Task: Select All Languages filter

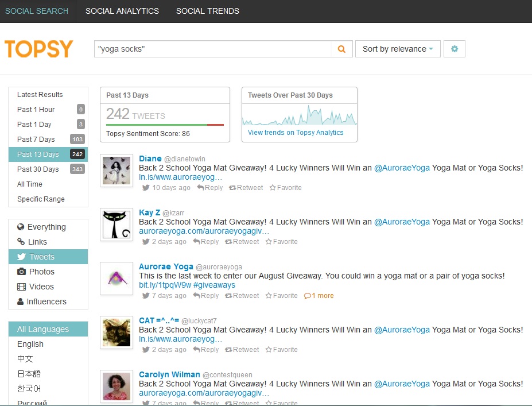Action: point(48,329)
